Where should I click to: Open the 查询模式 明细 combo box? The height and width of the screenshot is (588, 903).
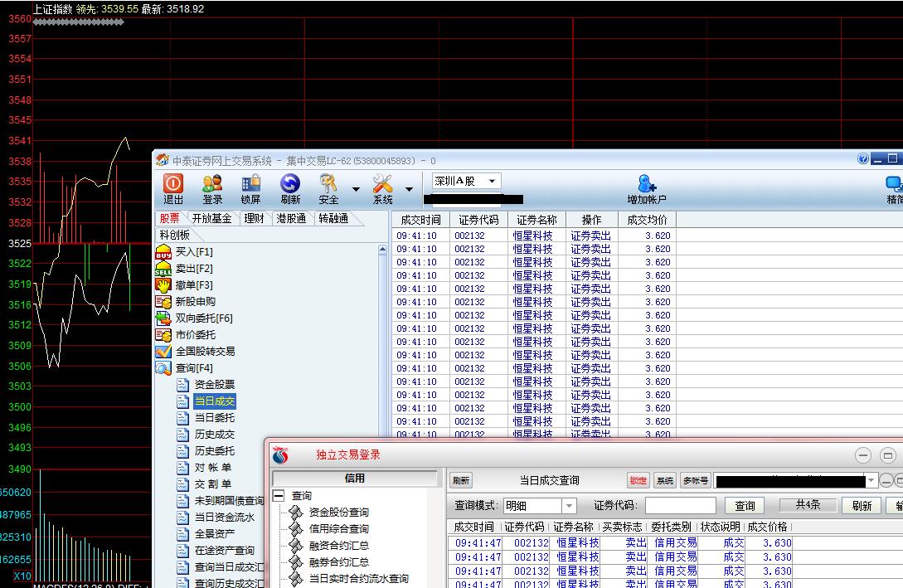pos(540,506)
